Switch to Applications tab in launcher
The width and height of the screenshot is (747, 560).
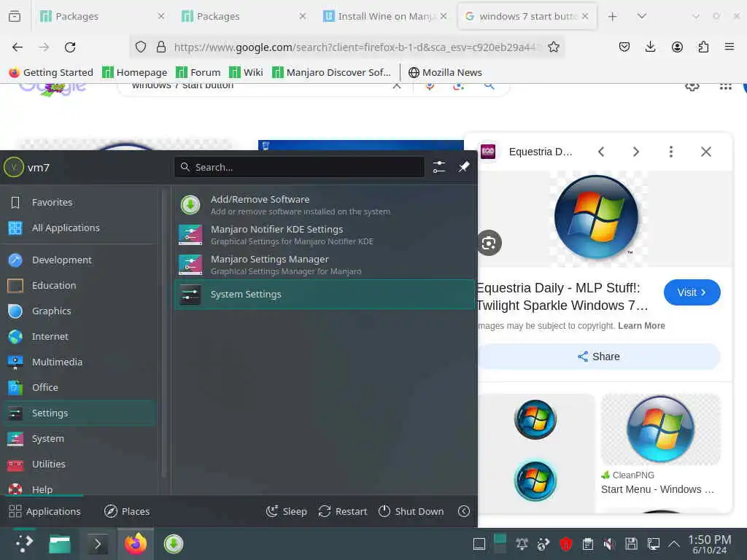[44, 511]
